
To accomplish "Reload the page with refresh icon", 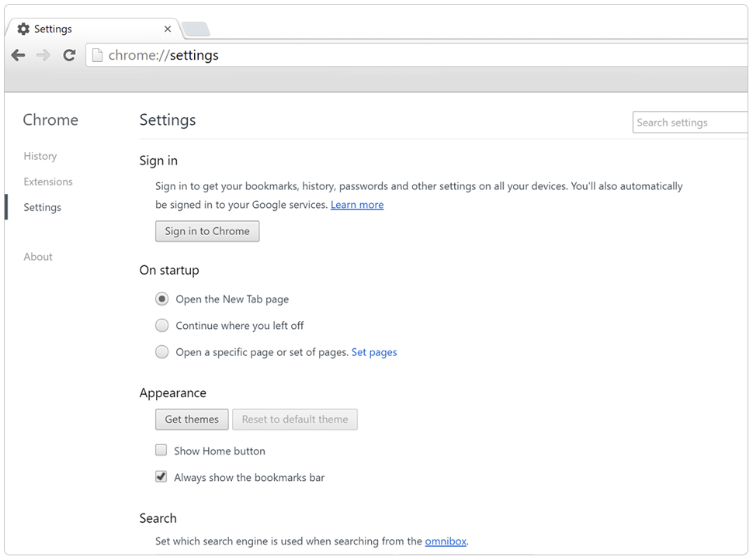I will coord(69,55).
